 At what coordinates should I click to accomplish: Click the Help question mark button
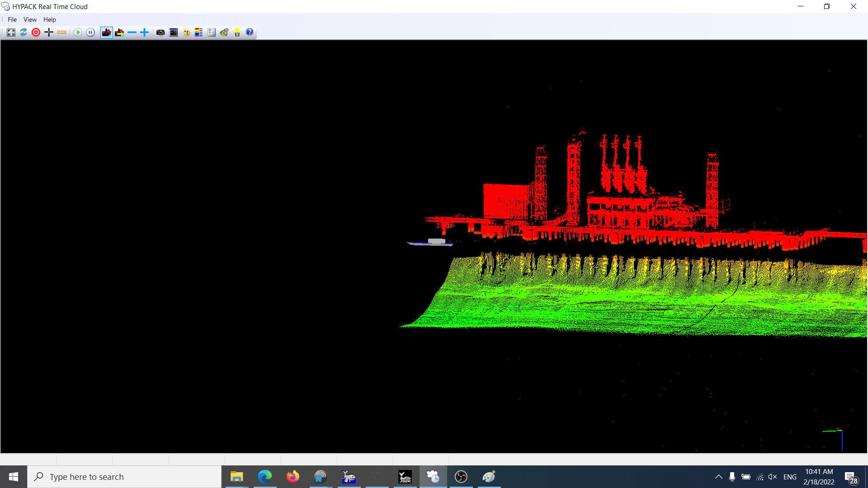[x=250, y=32]
